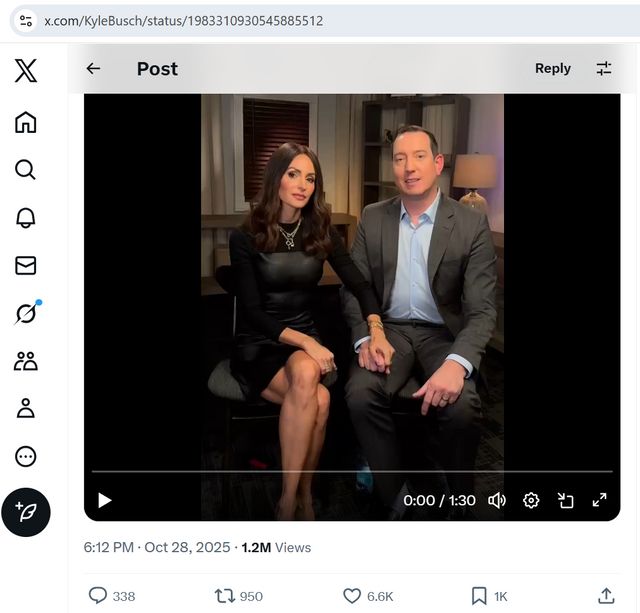The height and width of the screenshot is (613, 640).
Task: Expand the More circle menu
Action: click(26, 456)
